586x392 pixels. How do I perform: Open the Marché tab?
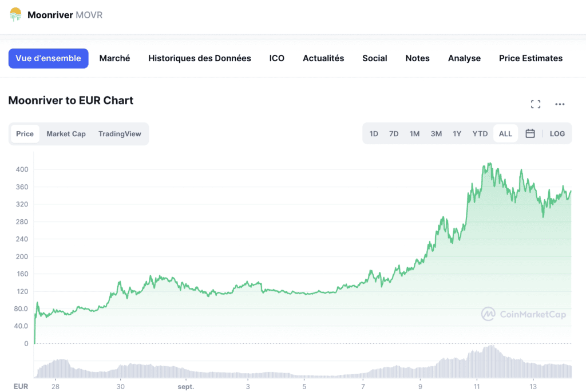[x=114, y=58]
